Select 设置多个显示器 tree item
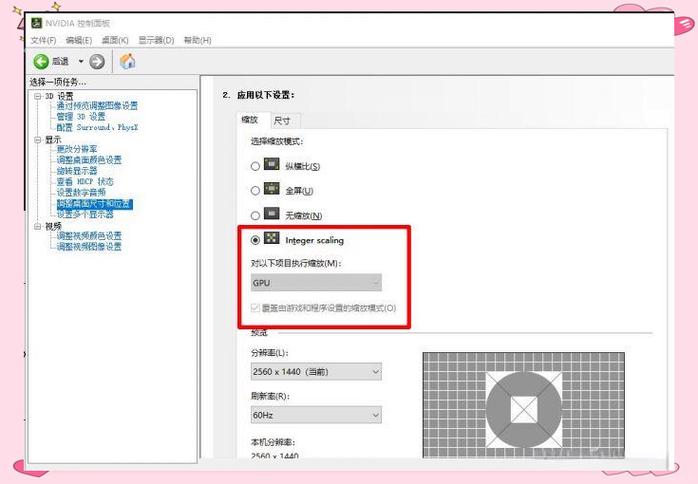The width and height of the screenshot is (698, 484). pos(85,214)
